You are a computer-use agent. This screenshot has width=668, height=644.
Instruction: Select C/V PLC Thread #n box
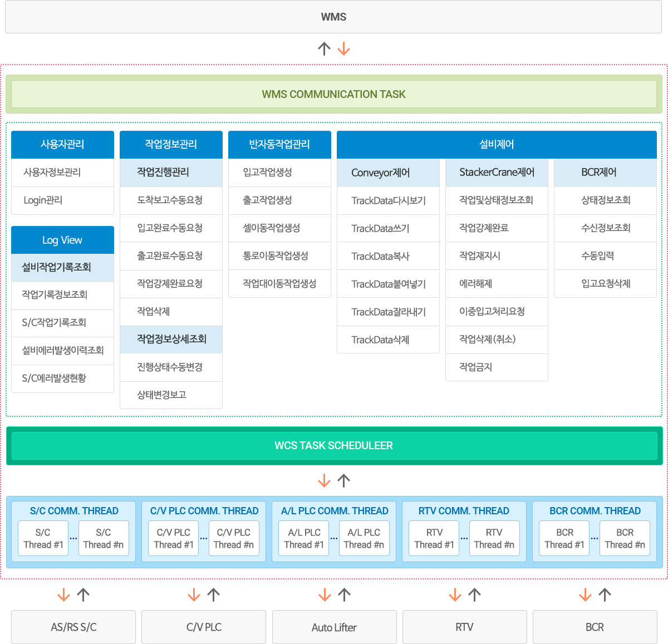[234, 538]
